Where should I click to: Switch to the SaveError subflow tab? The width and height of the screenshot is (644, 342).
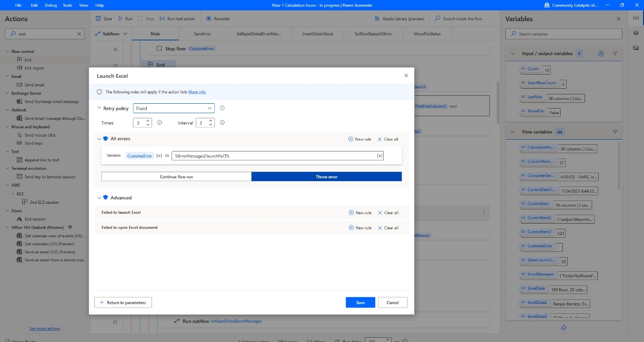point(202,34)
